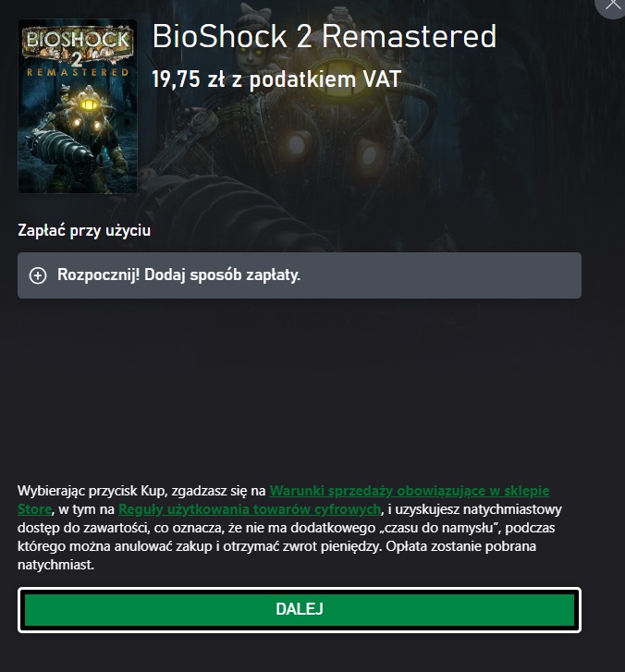Select the "Rozpocznij! Dodaj sposób zapłaty." label
The height and width of the screenshot is (672, 625).
coord(178,275)
